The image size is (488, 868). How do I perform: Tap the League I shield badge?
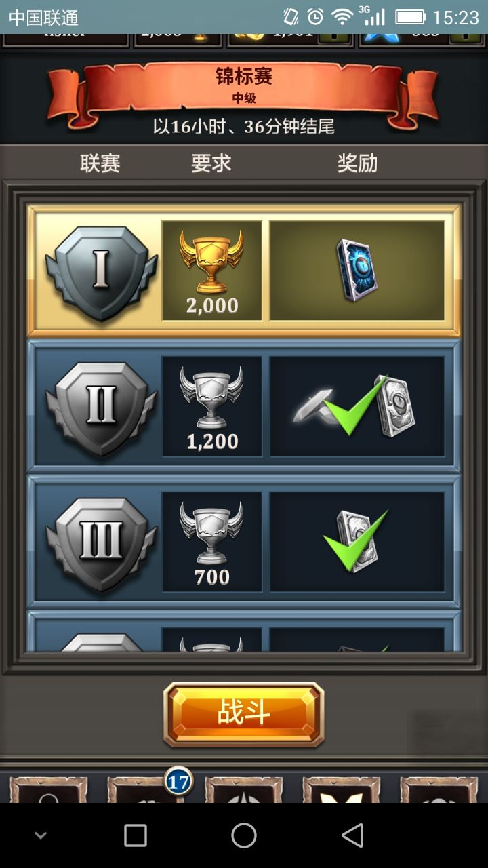tap(101, 273)
